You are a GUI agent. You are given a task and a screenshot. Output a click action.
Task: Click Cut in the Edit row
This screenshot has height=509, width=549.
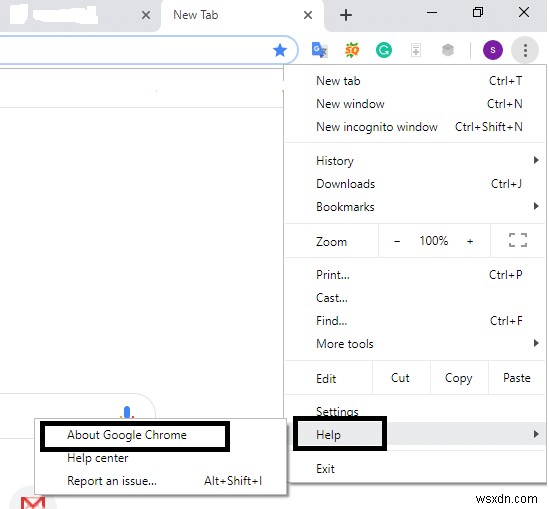[x=401, y=378]
